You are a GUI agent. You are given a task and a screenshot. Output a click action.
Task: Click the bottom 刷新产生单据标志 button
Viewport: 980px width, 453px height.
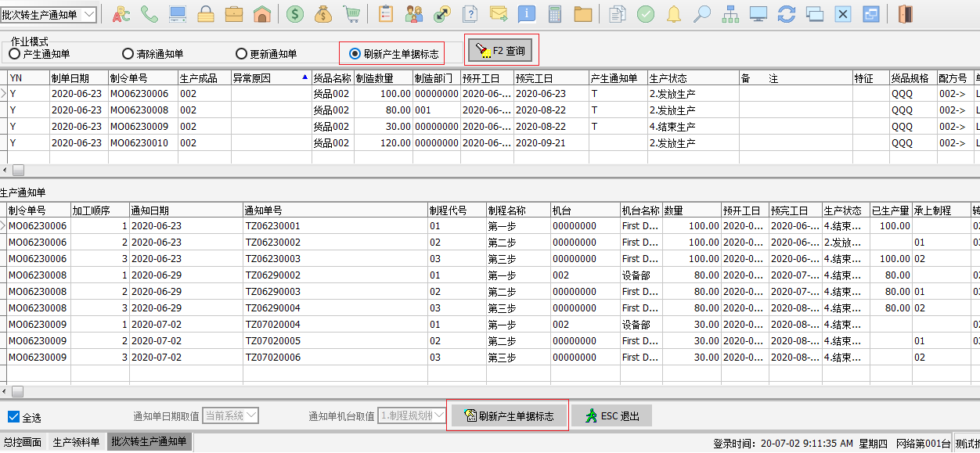[508, 415]
